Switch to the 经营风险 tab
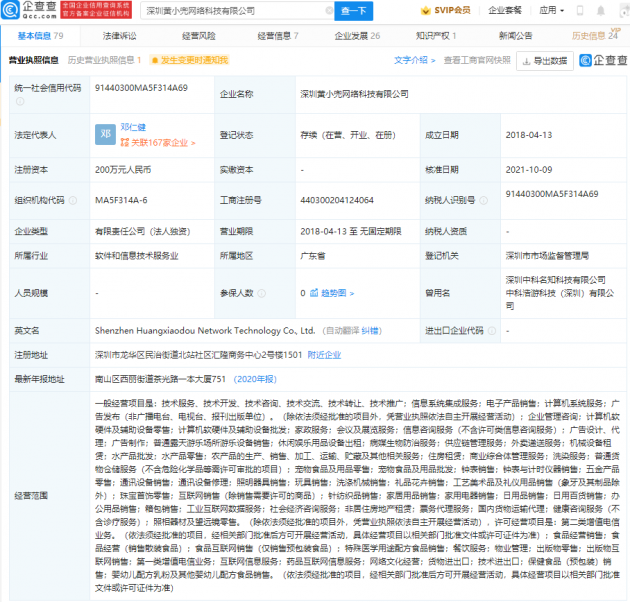 198,36
